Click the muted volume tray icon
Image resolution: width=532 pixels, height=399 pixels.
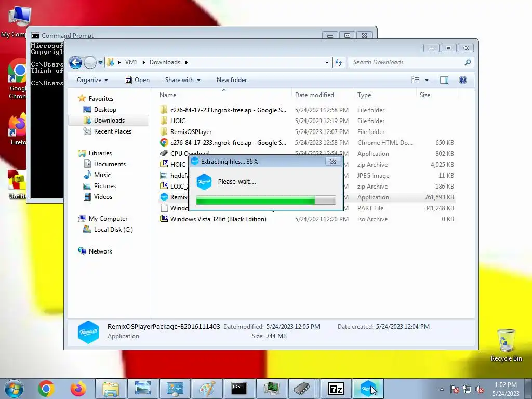tap(480, 389)
